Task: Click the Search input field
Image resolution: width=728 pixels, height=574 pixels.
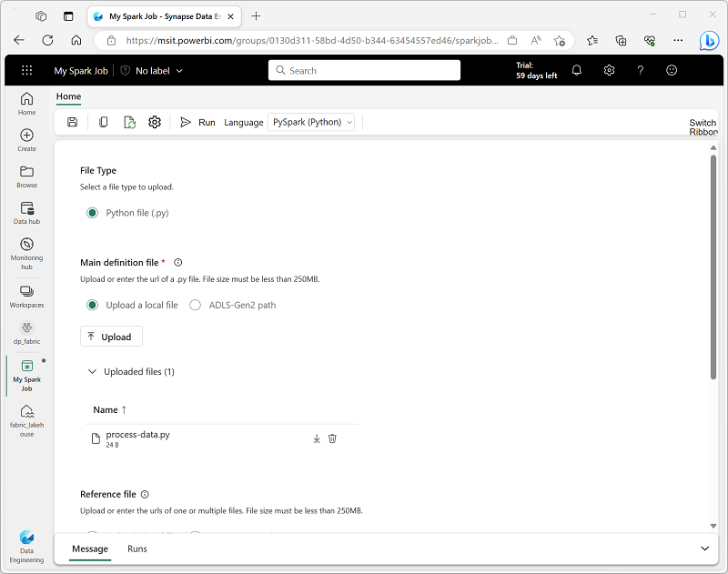Action: (x=364, y=70)
